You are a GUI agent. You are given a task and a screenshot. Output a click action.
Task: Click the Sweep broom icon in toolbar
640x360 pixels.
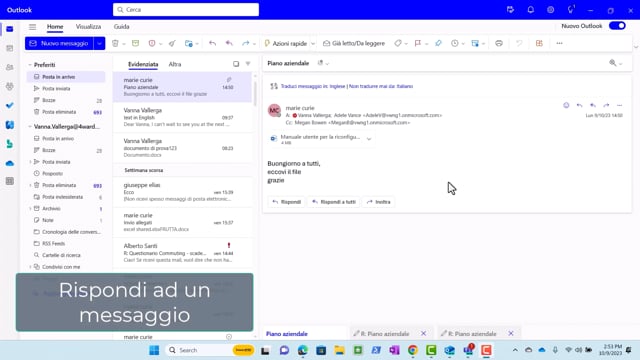tap(172, 43)
